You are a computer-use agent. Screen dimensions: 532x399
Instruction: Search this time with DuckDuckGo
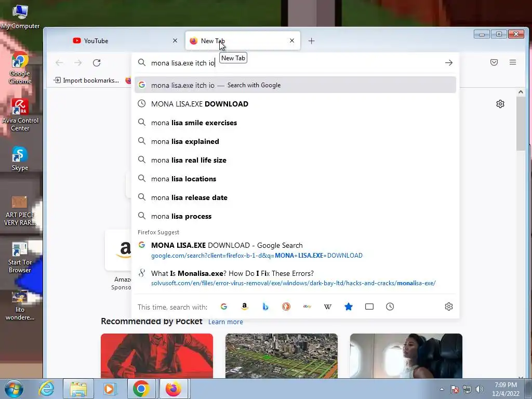coord(286,307)
